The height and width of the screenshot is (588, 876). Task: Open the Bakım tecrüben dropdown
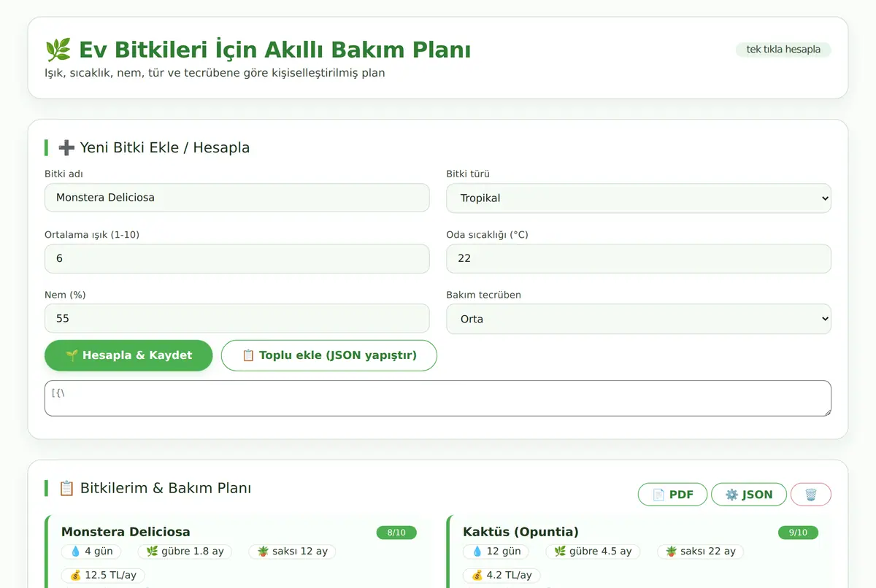pyautogui.click(x=639, y=319)
